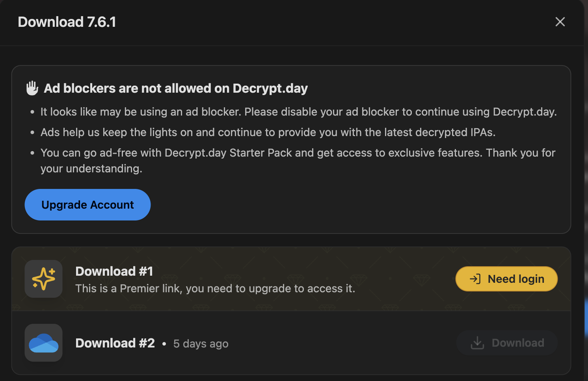Click the Upgrade Account button
The height and width of the screenshot is (381, 588).
(87, 205)
